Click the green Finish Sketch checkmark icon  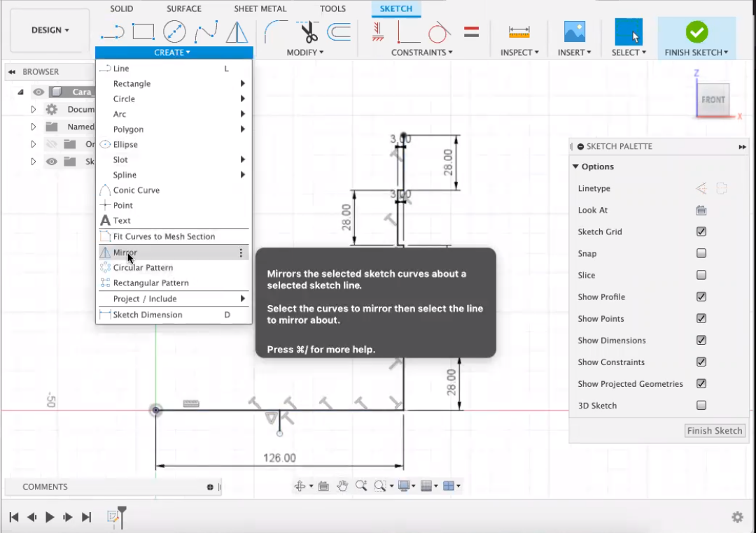(696, 32)
